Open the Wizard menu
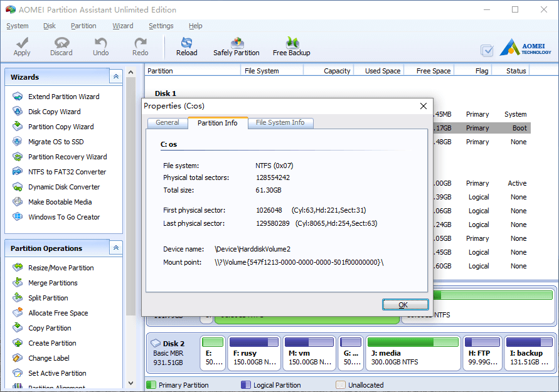 pos(122,26)
